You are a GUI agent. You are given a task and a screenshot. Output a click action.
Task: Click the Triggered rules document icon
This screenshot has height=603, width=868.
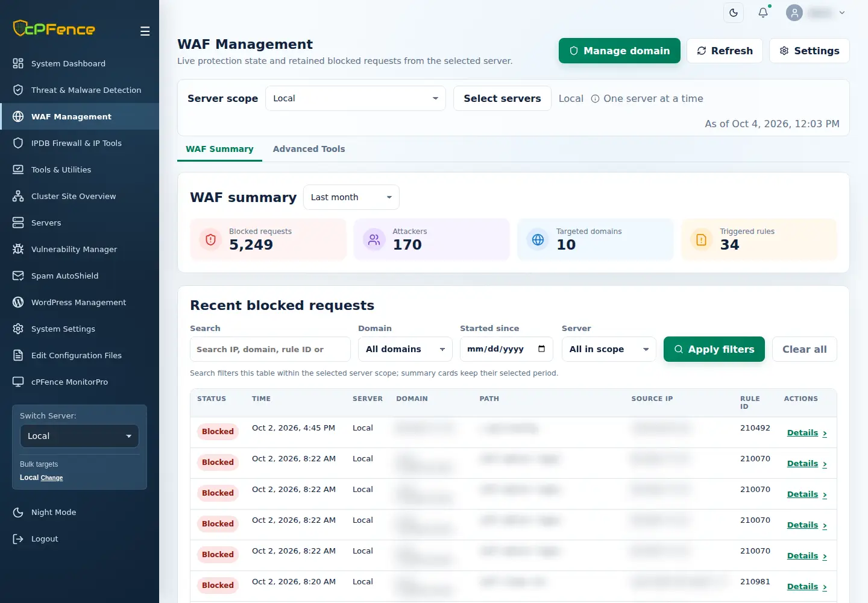tap(702, 239)
